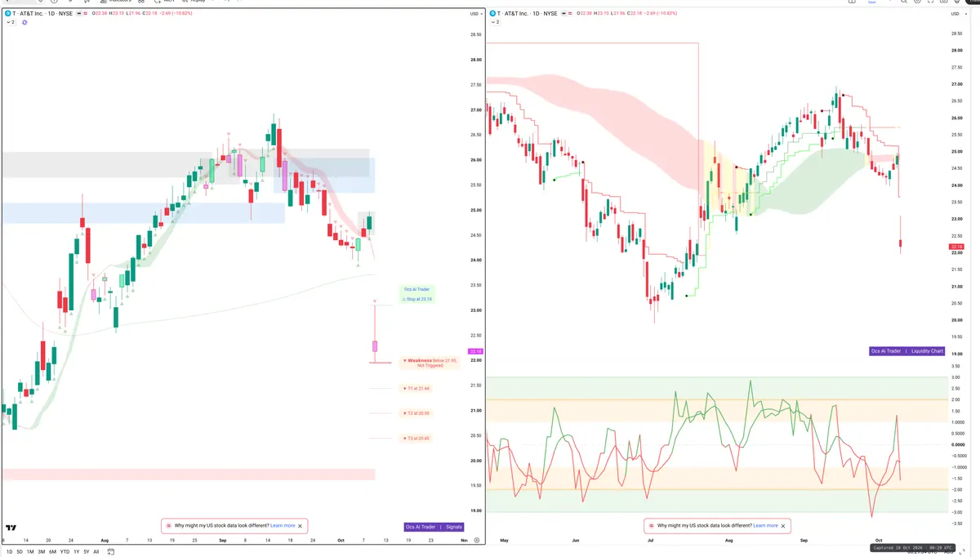Open the USD currency dropdown on left chart
980x557 pixels.
coord(474,14)
